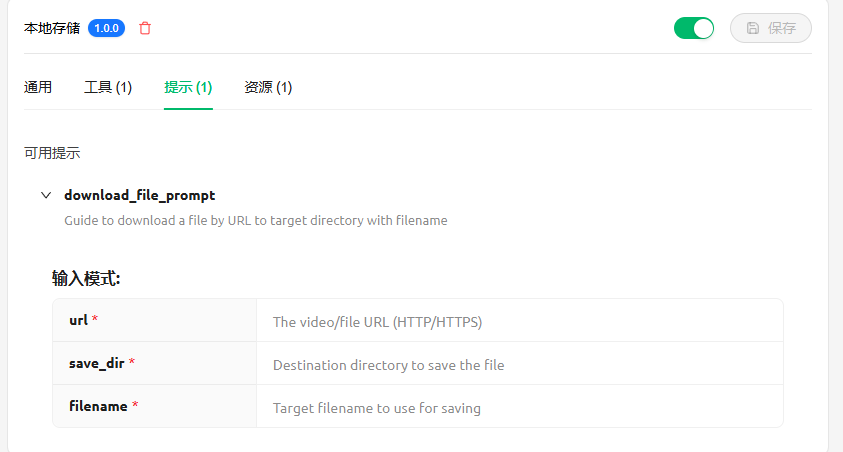Switch to the 通用 tab

38,87
